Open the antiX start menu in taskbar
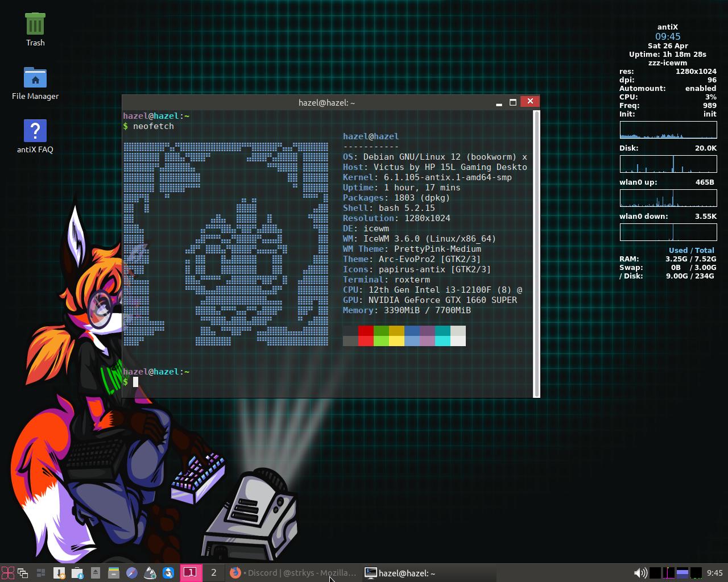Image resolution: width=728 pixels, height=582 pixels. (x=7, y=573)
